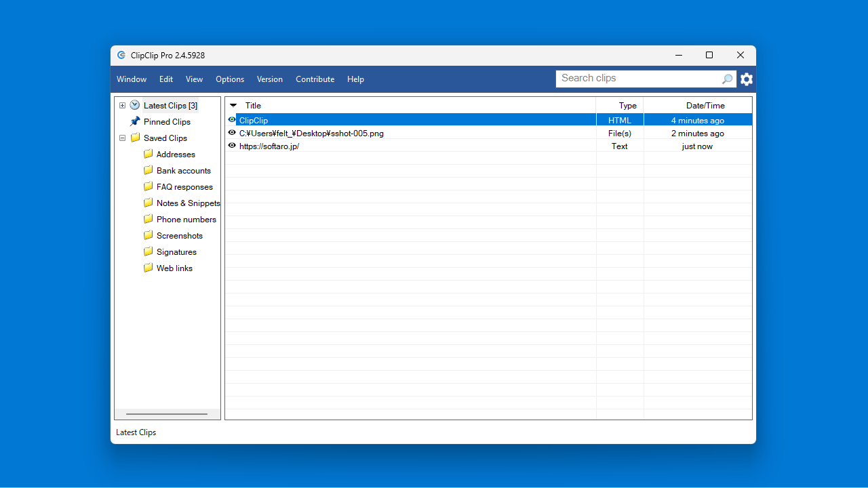
Task: Click the sort arrow in Title header
Action: [x=233, y=105]
